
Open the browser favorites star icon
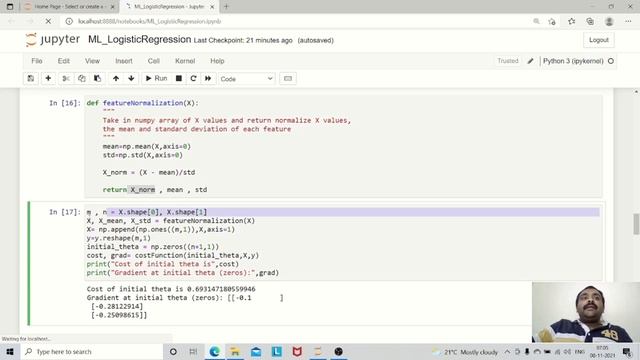coord(571,21)
